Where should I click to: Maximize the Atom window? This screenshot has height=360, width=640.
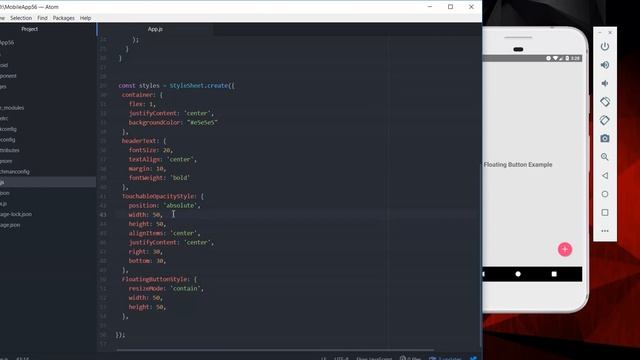coord(450,7)
